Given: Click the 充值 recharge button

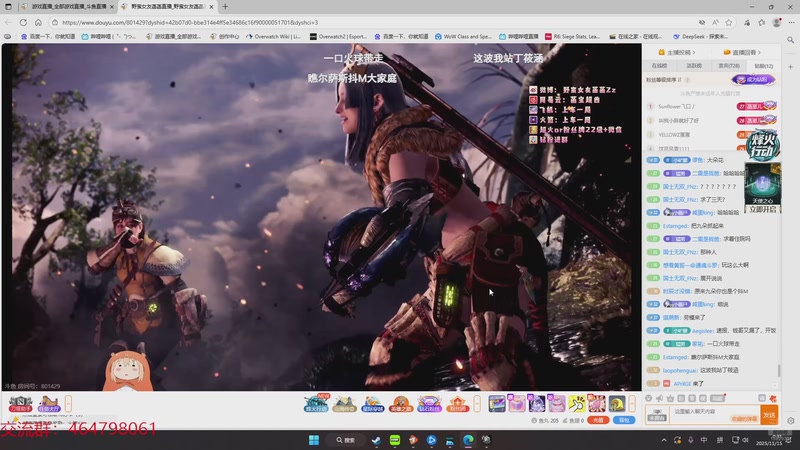Looking at the screenshot, I should (x=598, y=420).
